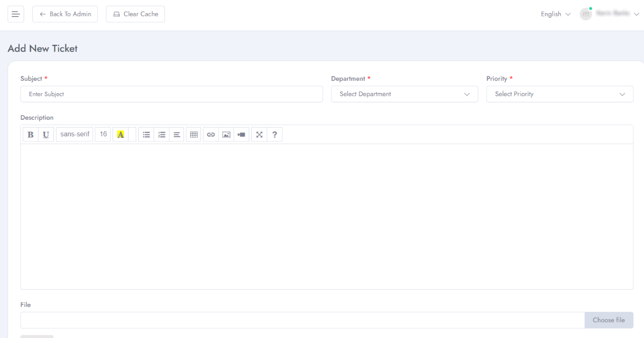This screenshot has width=644, height=338.
Task: Insert a picture into the description
Action: [x=226, y=135]
